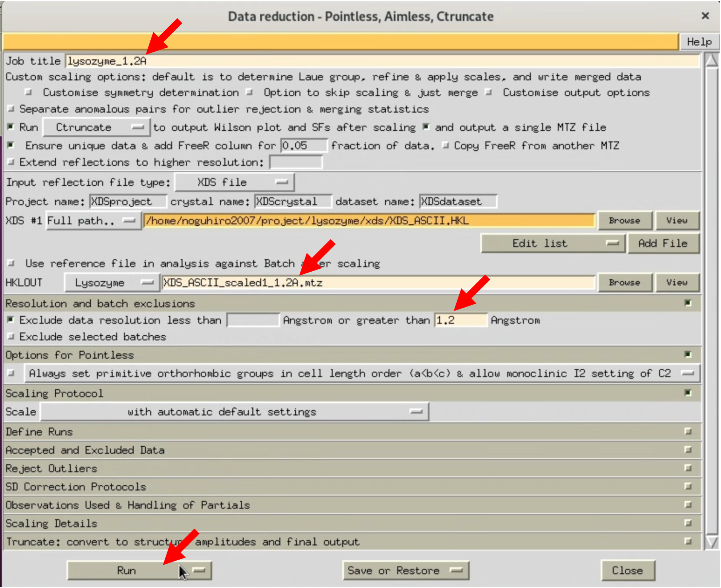Collapse the Scaling Protocol section toggle
The height and width of the screenshot is (588, 721).
click(687, 393)
